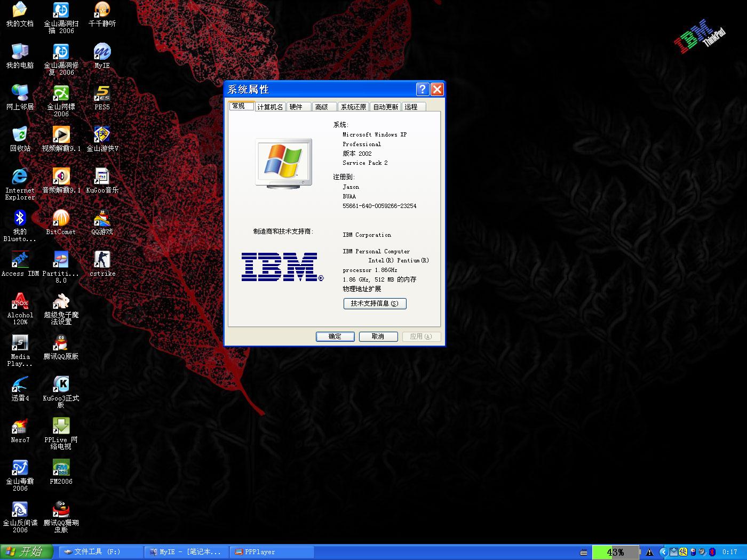The height and width of the screenshot is (560, 747).
Task: Click the Nero7 desktop icon
Action: [20, 427]
